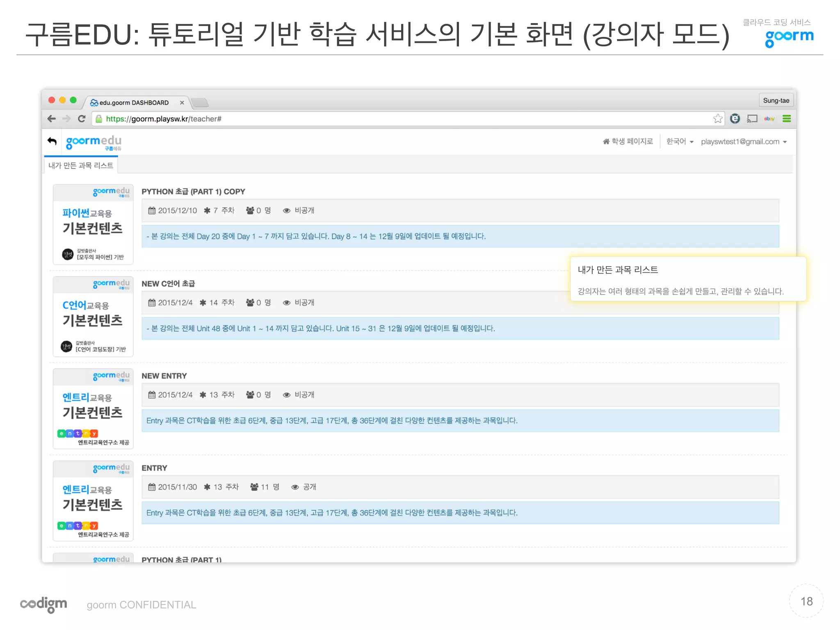Select the 내가 만든 과목 리스트 tab

tap(81, 165)
